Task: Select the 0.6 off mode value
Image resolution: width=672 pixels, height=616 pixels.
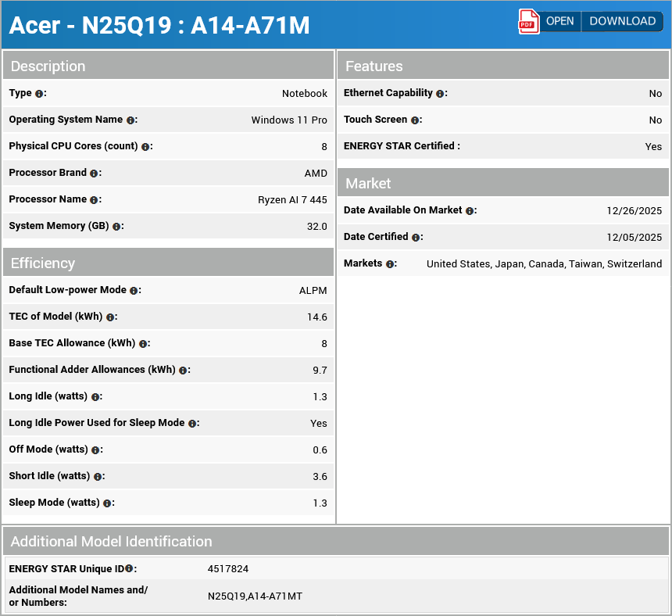Action: click(320, 450)
